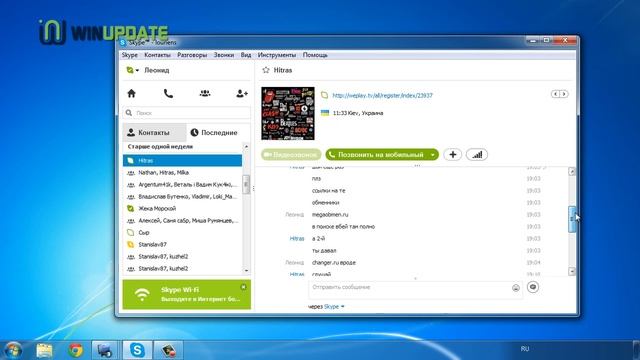The width and height of the screenshot is (640, 360).
Task: Click contact list scroll down arrow
Action: pos(246,270)
